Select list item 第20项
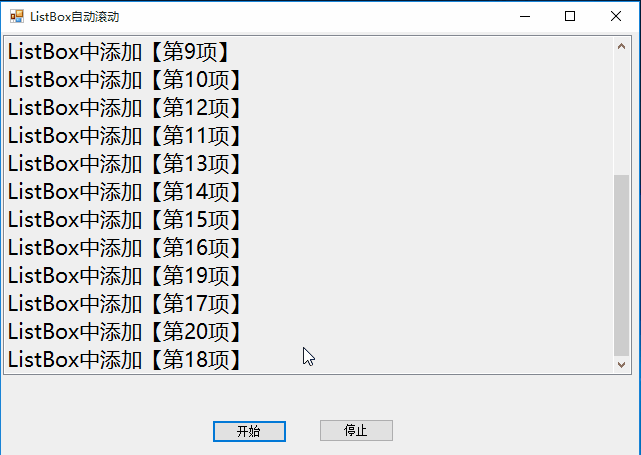The height and width of the screenshot is (455, 641). [309, 332]
